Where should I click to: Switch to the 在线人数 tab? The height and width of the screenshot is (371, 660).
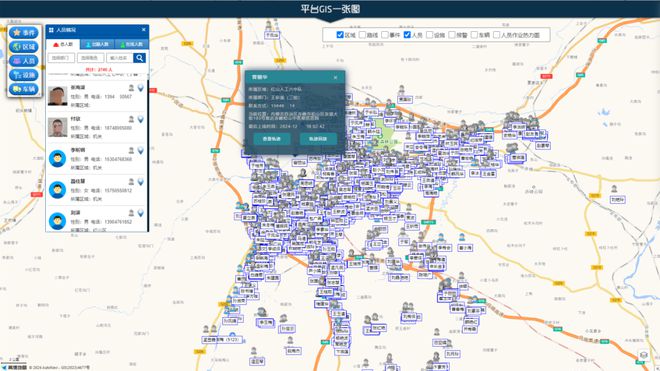[x=131, y=44]
